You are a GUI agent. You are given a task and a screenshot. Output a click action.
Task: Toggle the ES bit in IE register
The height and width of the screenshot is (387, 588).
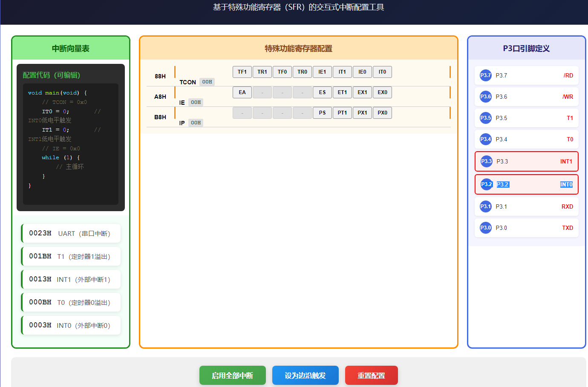322,92
